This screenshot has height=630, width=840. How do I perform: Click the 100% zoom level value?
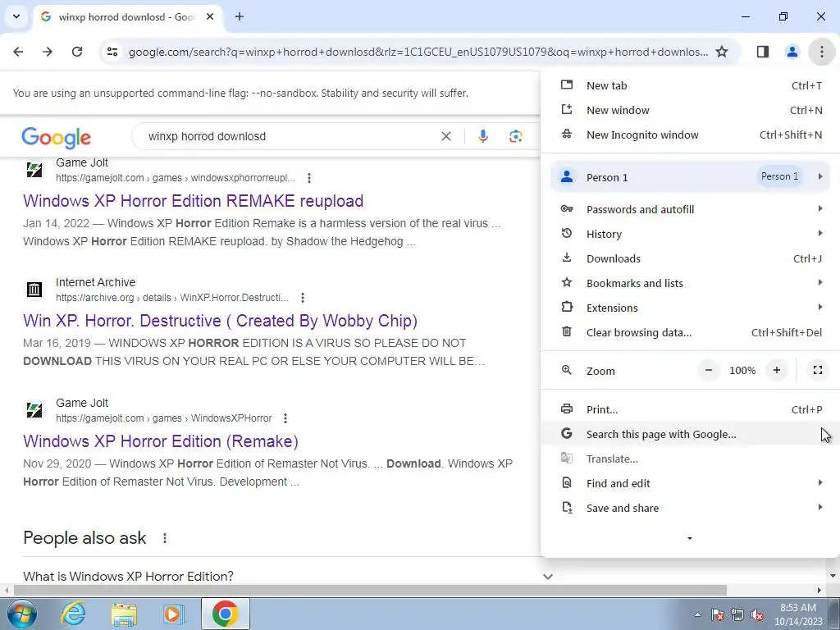click(x=742, y=370)
